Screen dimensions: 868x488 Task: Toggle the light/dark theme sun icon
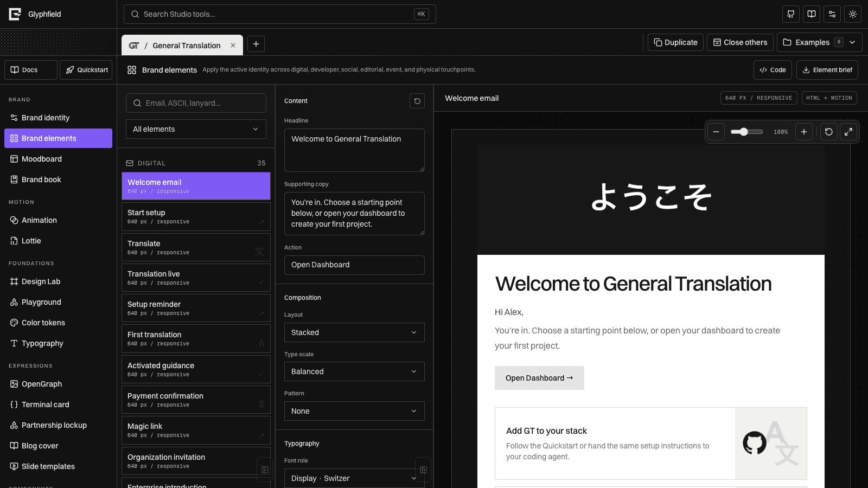853,14
